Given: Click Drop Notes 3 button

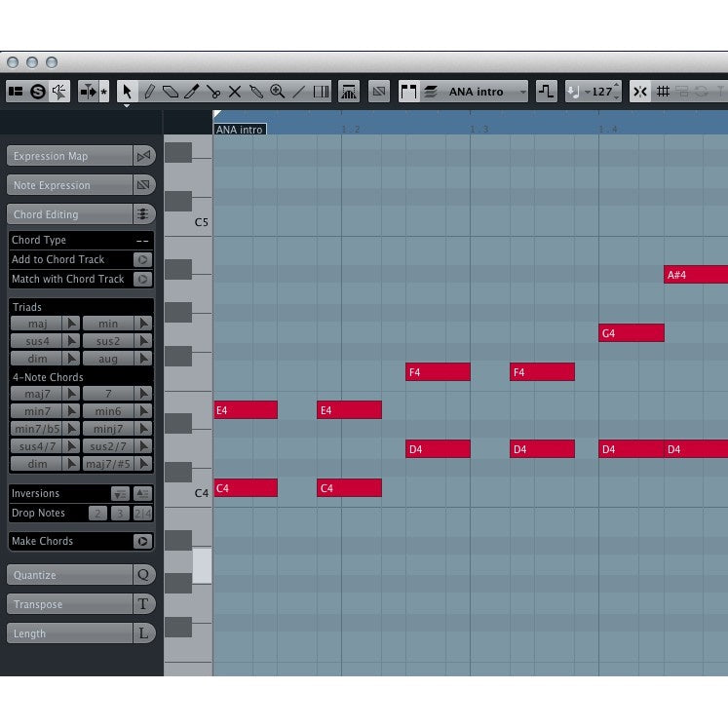Looking at the screenshot, I should tap(120, 514).
